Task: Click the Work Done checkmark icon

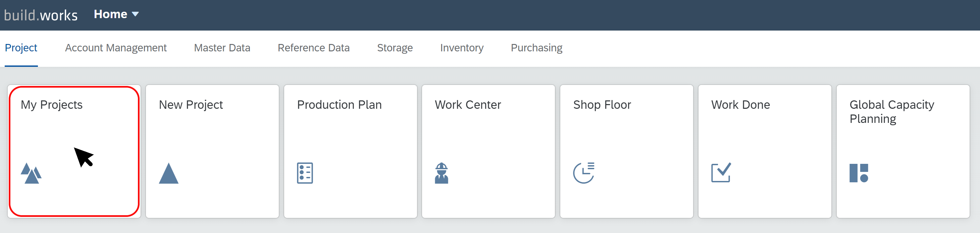Action: click(721, 173)
